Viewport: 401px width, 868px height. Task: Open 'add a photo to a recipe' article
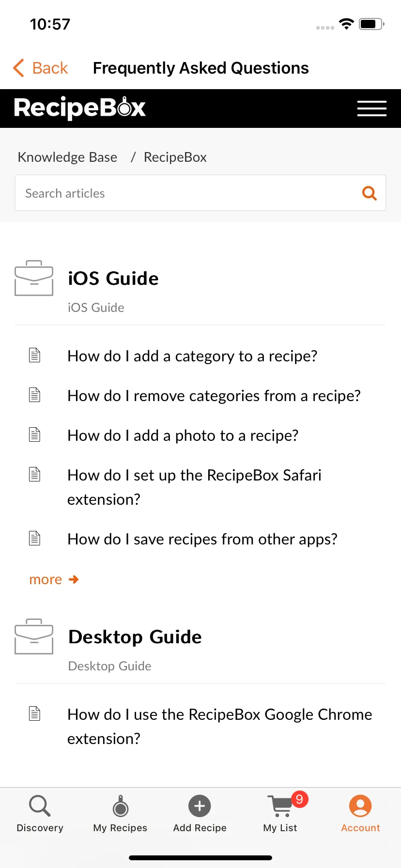click(183, 435)
